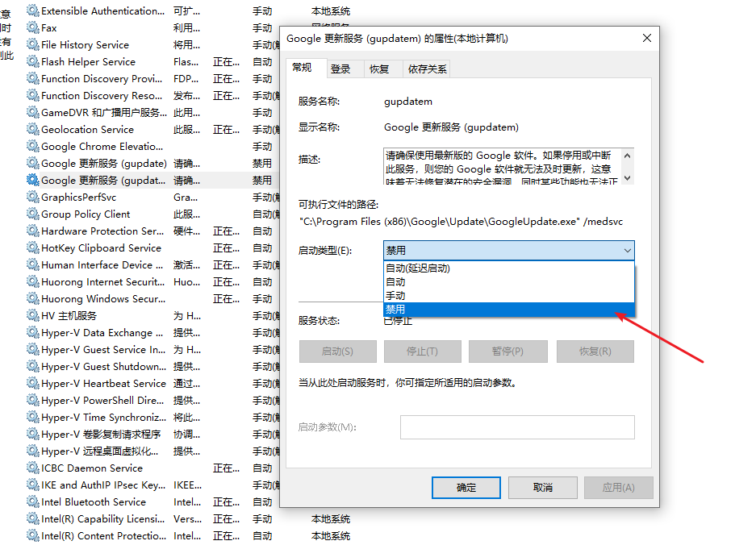Open the 启动类型 startup type dropdown
756x545 pixels.
point(508,251)
